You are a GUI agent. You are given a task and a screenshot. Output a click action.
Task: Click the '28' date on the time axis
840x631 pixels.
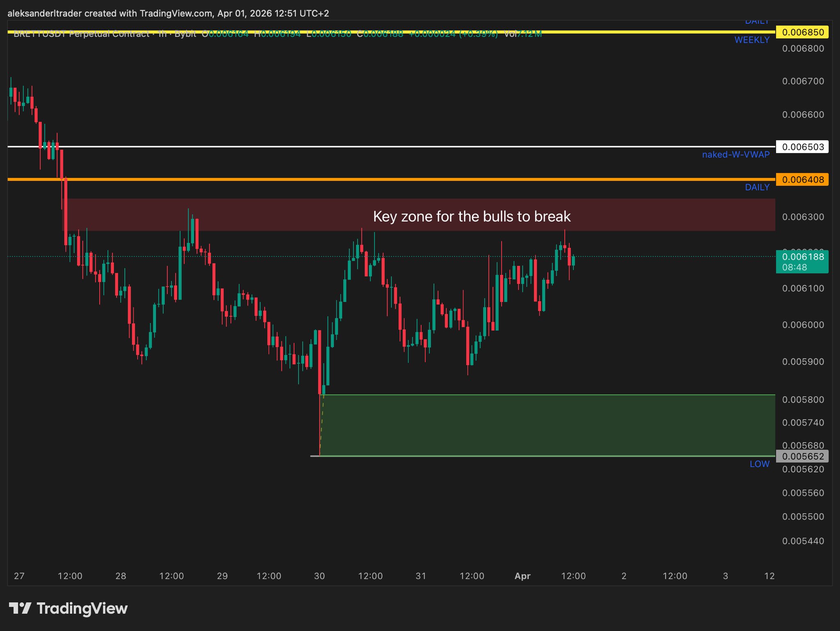(121, 576)
